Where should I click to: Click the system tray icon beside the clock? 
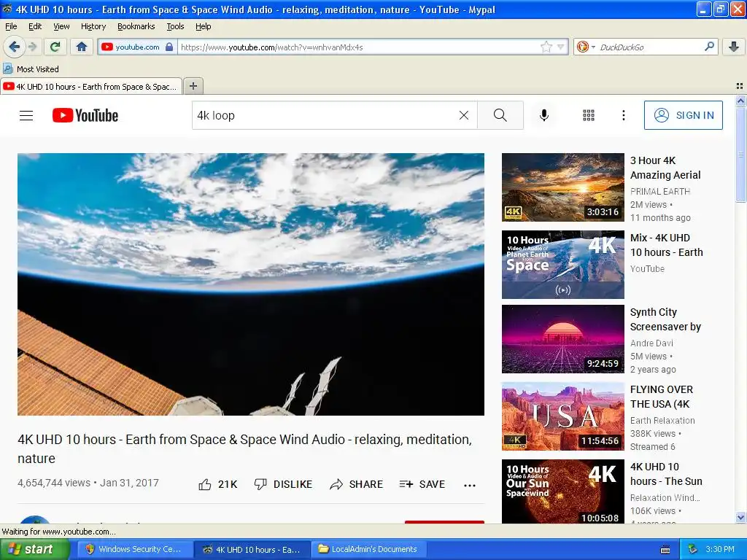pyautogui.click(x=692, y=549)
